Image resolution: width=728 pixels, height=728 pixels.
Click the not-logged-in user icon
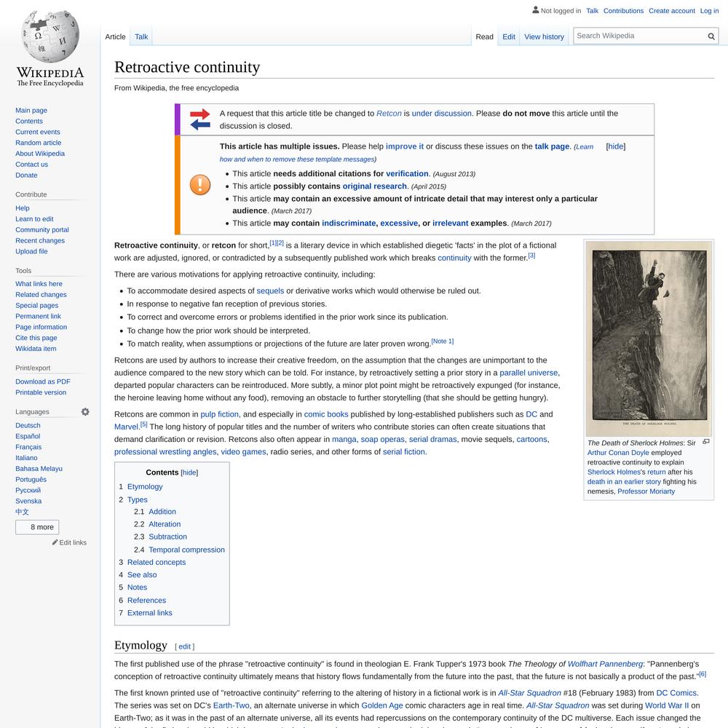tap(535, 9)
